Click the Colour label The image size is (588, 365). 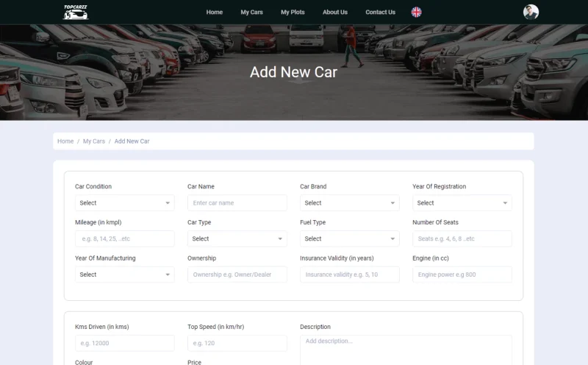pyautogui.click(x=84, y=362)
